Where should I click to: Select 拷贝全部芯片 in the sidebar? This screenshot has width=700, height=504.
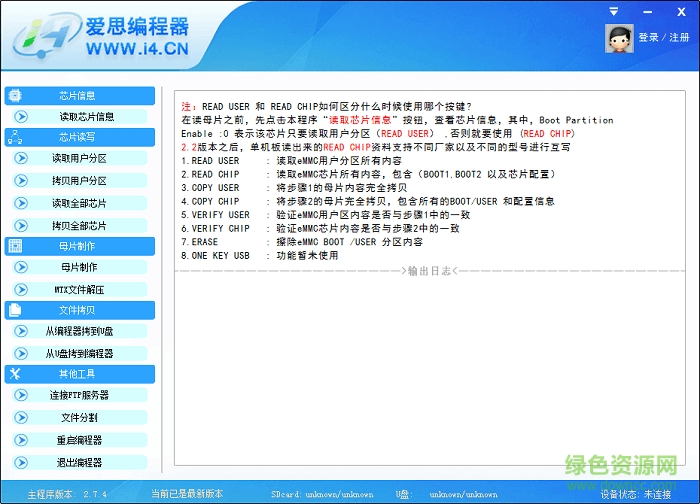[79, 225]
